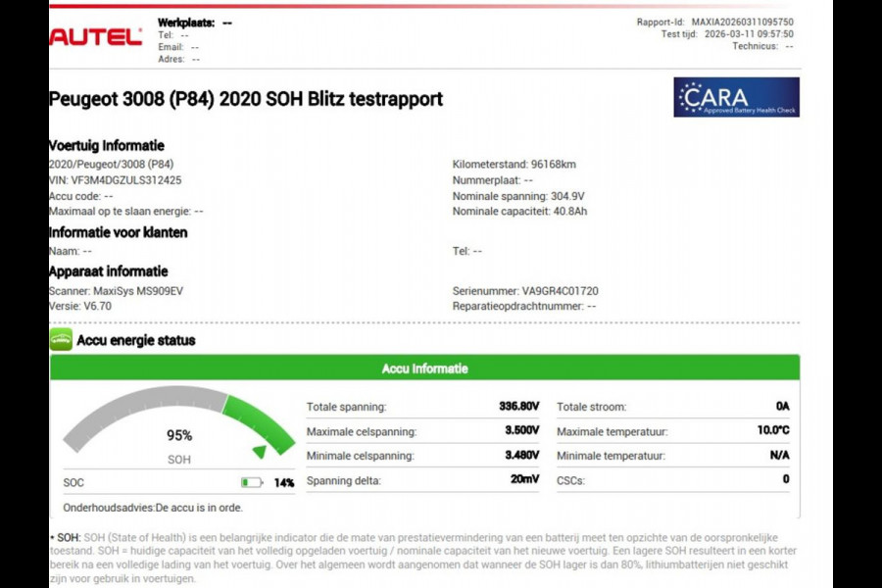Click the Accu energie status heading
Viewport: 882px width, 588px height.
[x=136, y=340]
